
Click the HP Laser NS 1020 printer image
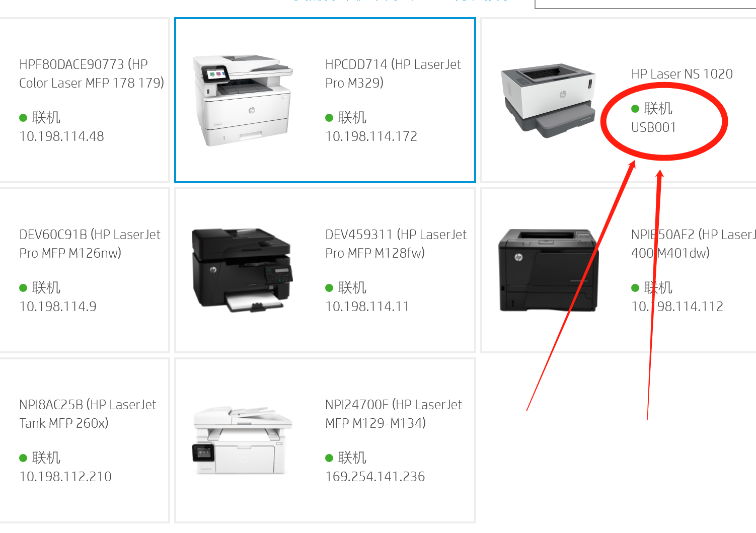pos(548,101)
